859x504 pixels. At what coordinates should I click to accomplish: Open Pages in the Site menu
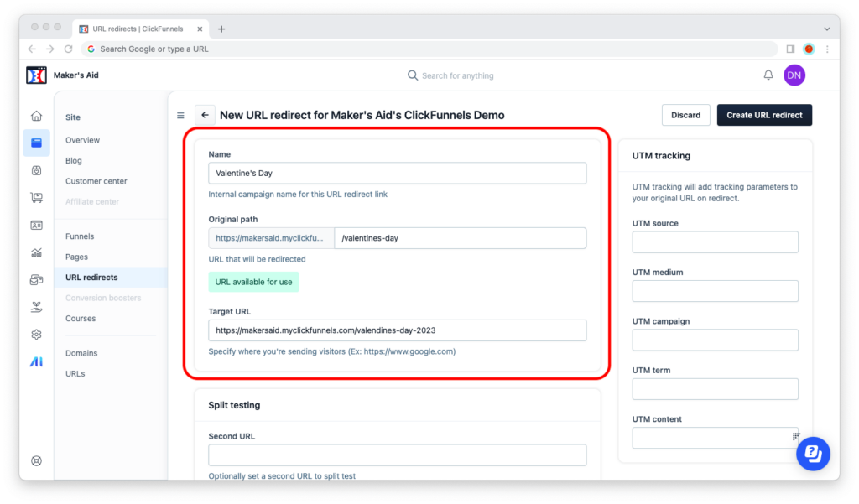(76, 257)
